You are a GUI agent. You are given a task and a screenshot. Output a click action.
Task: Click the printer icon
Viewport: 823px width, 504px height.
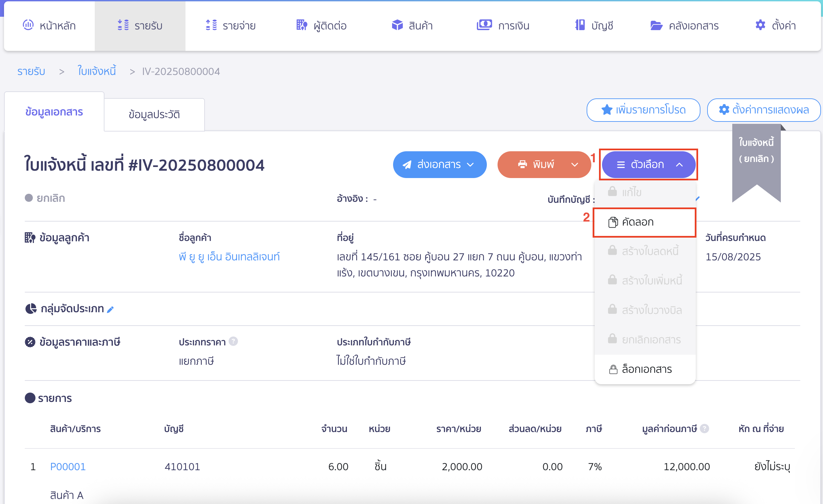(522, 164)
